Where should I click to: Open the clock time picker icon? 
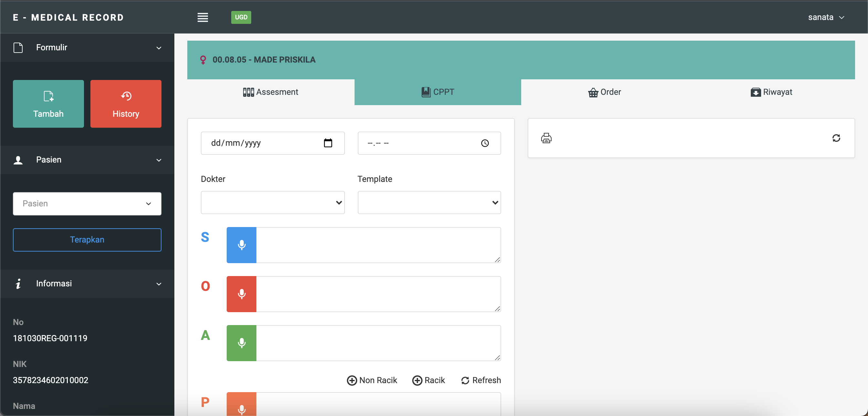click(485, 143)
